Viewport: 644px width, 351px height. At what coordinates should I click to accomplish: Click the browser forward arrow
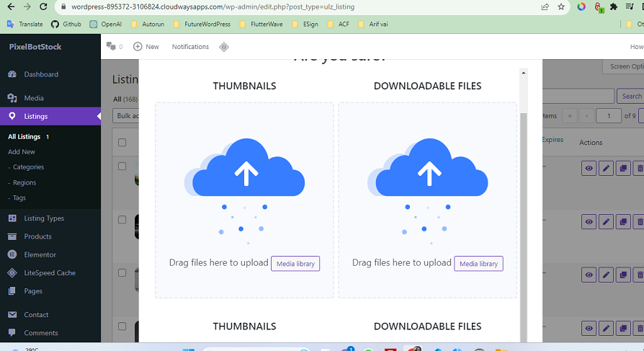click(27, 6)
